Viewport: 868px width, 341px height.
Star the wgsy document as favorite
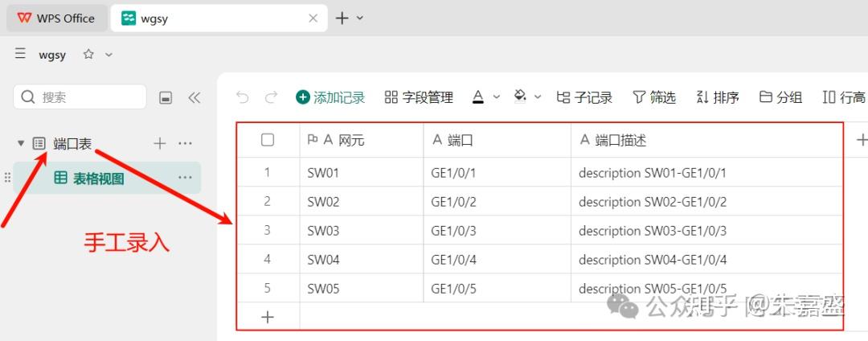[x=88, y=54]
